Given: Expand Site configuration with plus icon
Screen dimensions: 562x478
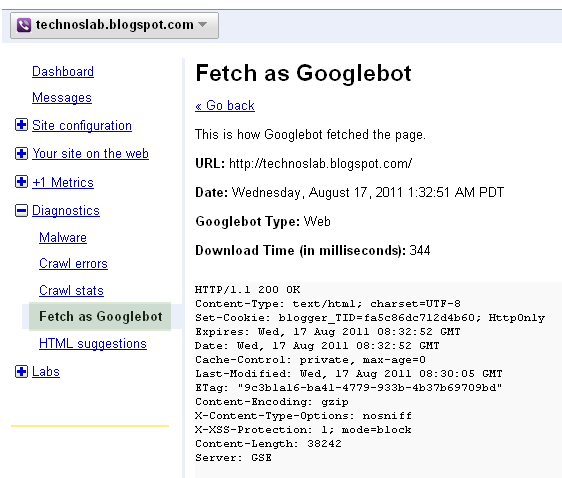Looking at the screenshot, I should 21,125.
